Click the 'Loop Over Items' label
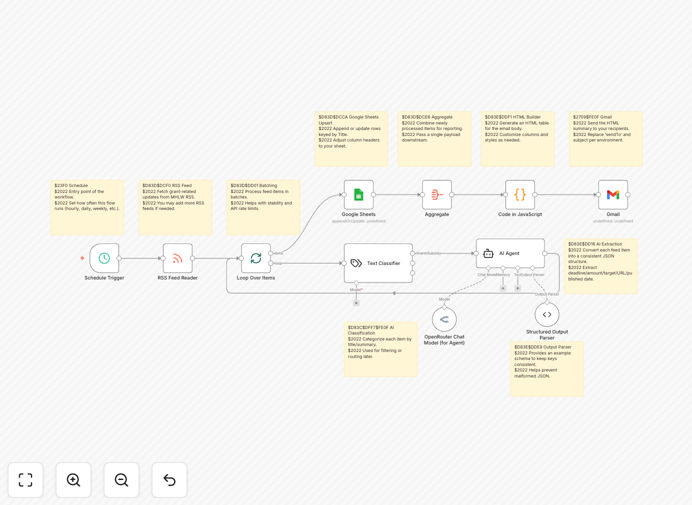Viewport: 692px width, 505px height. pyautogui.click(x=256, y=278)
